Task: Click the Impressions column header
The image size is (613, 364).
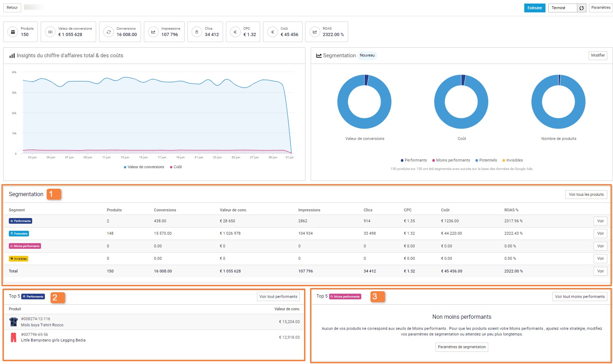Action: tap(309, 210)
